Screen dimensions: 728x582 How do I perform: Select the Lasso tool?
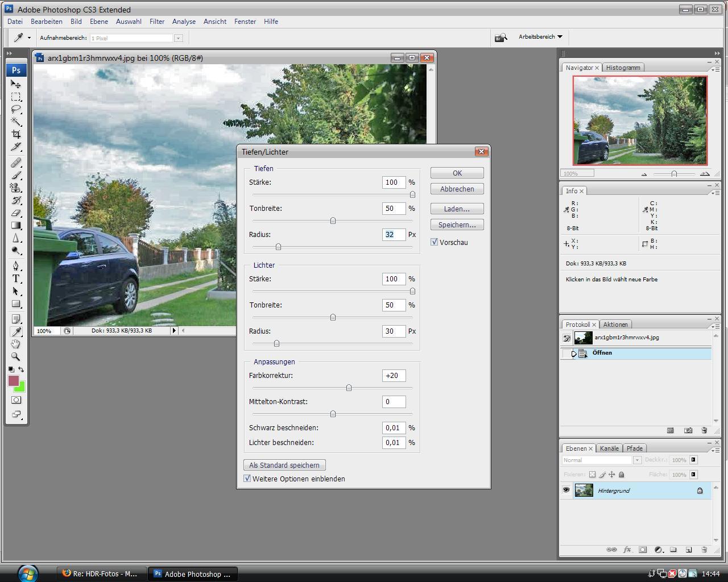click(16, 109)
